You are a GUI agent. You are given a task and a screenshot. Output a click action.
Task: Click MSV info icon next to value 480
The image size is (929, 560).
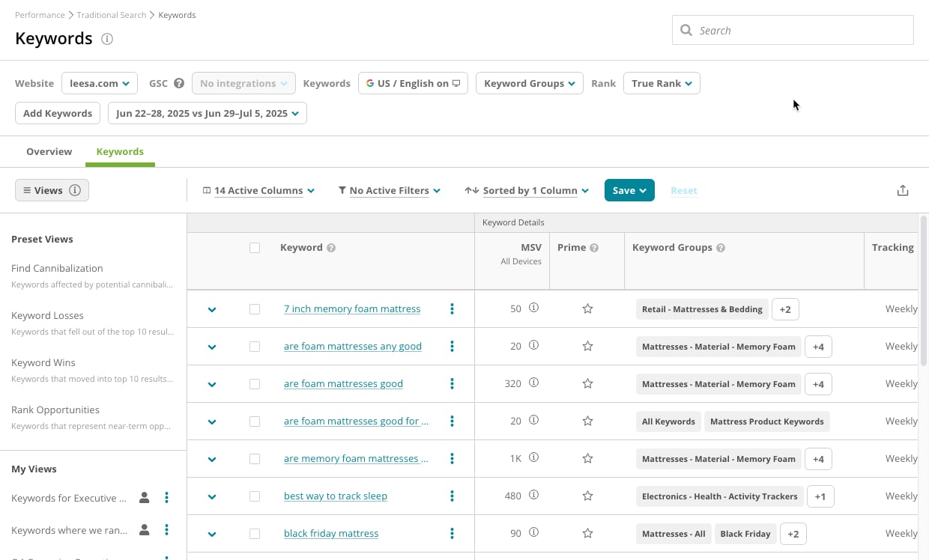click(x=533, y=495)
